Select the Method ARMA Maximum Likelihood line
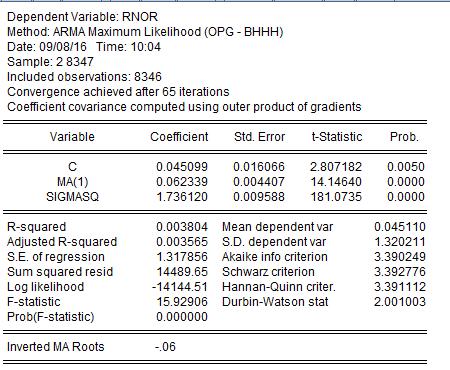 [145, 32]
